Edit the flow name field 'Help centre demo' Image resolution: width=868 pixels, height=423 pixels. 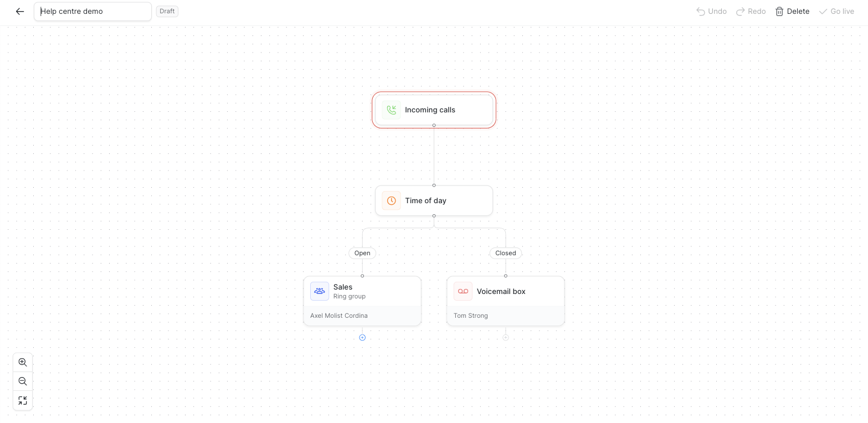coord(93,11)
